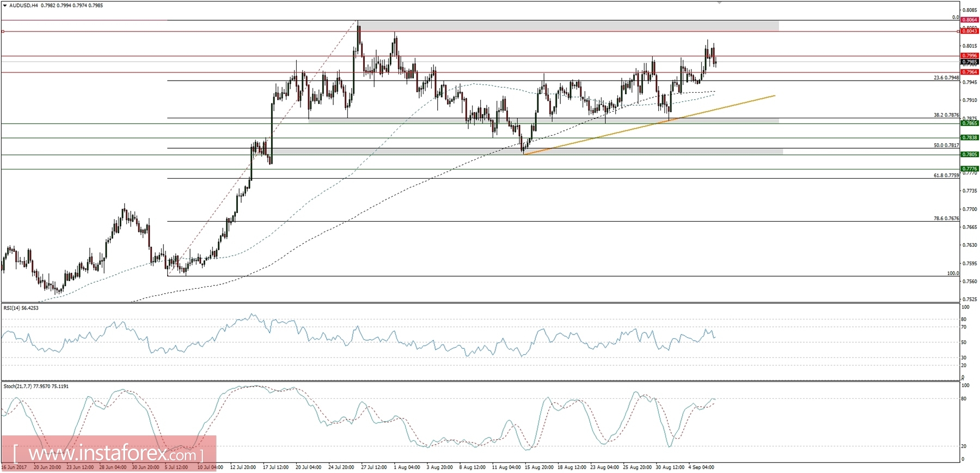Screen dimensions: 980x473
Task: Click the green 0.7865 price label
Action: (970, 123)
